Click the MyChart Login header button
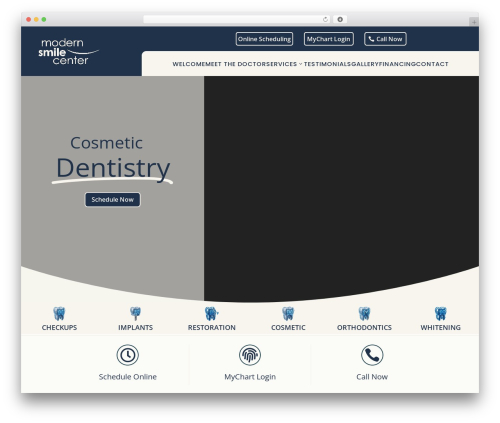500x423 pixels. (329, 39)
